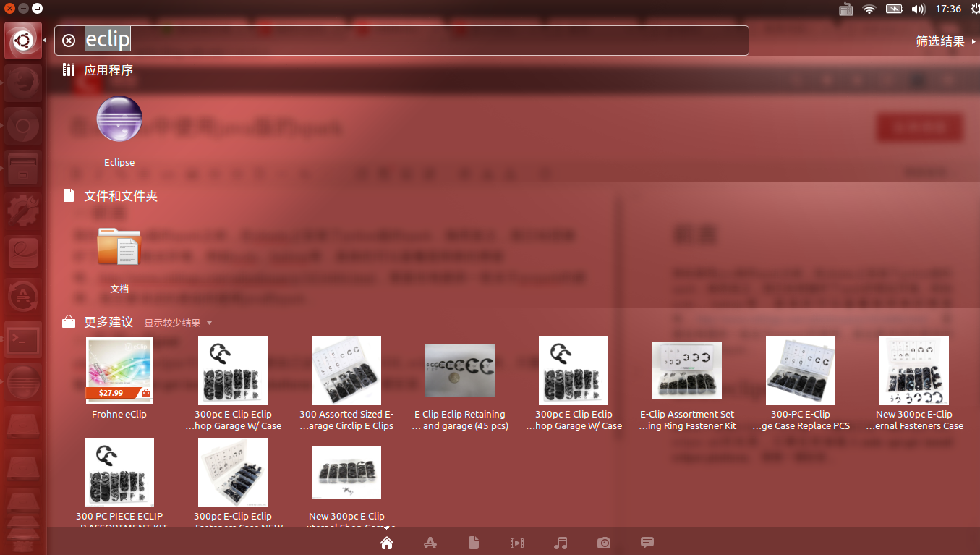The width and height of the screenshot is (980, 555).
Task: Open the Files manager icon in the launcher
Action: click(x=22, y=169)
